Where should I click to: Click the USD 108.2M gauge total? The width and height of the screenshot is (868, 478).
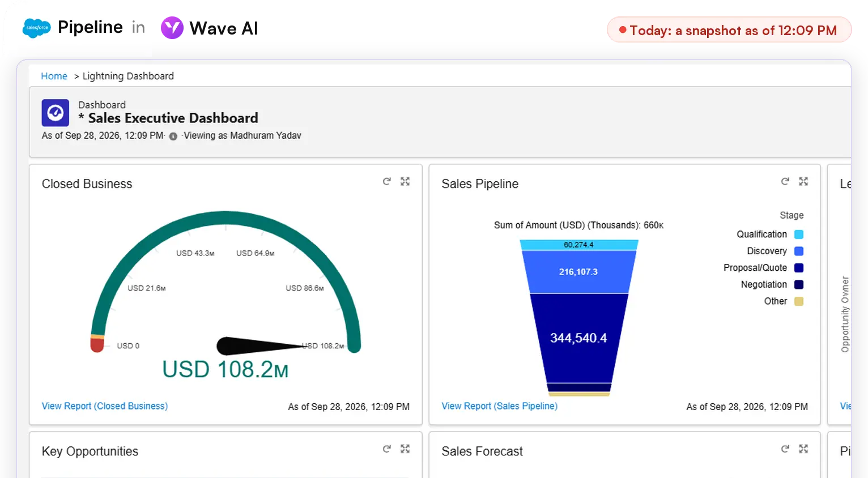click(225, 369)
